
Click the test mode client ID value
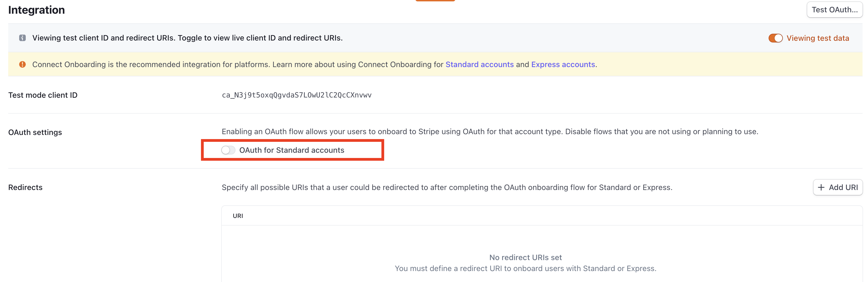point(297,95)
